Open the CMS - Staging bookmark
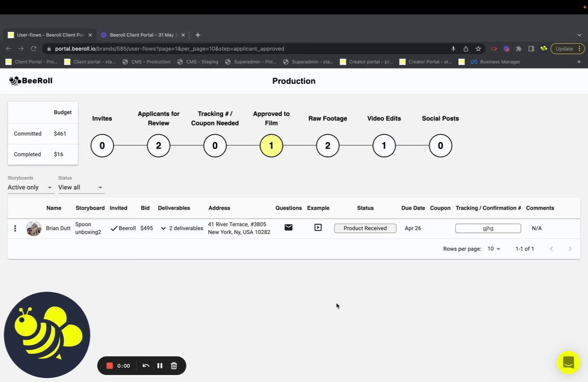The height and width of the screenshot is (382, 588). tap(197, 62)
